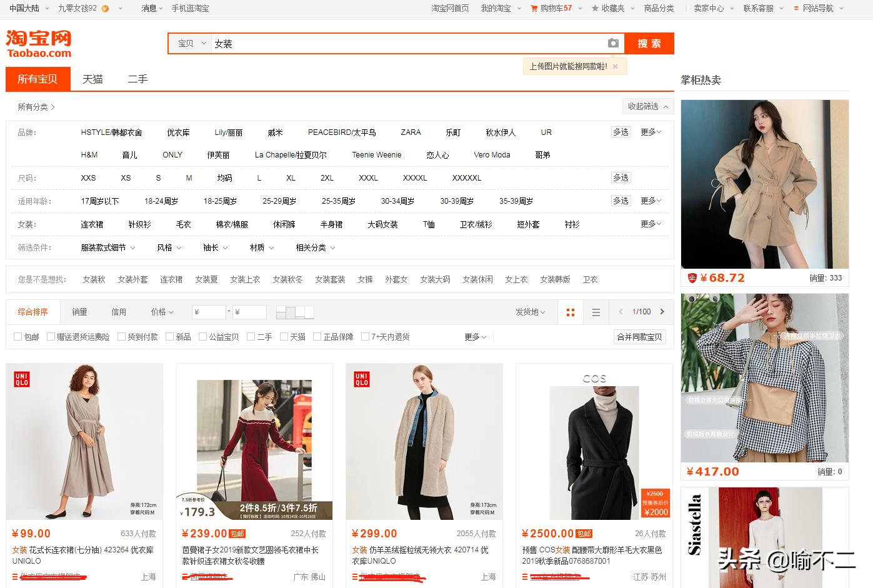Check the 天猫 Tmall filter checkbox

click(285, 336)
